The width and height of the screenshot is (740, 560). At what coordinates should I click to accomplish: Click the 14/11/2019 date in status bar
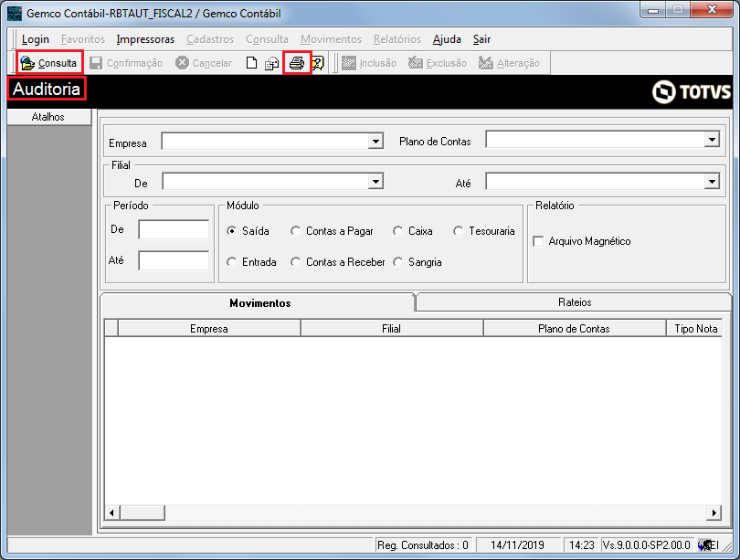coord(517,545)
